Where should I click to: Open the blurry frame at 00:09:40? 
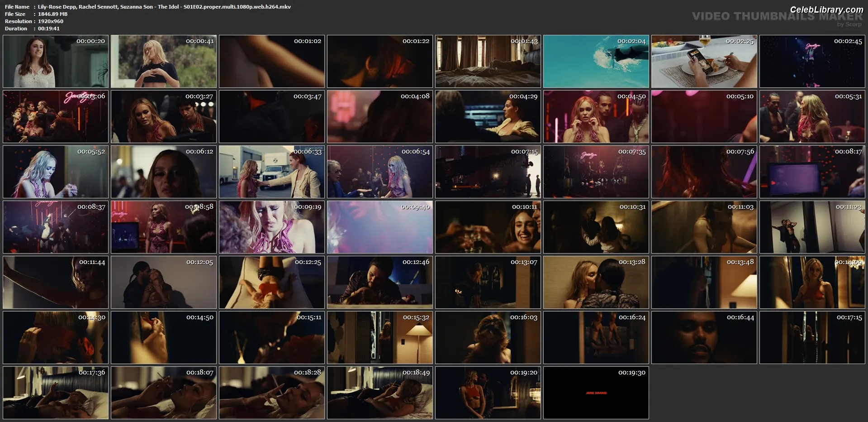(380, 227)
